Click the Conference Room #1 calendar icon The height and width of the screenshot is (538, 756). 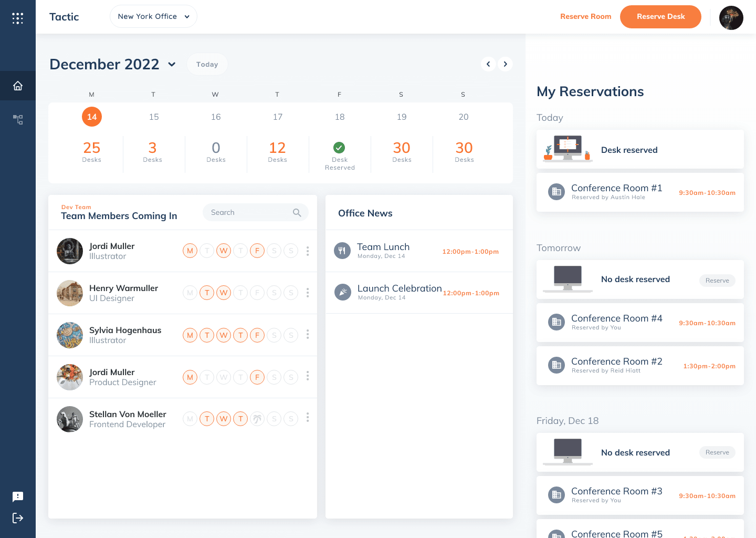556,192
